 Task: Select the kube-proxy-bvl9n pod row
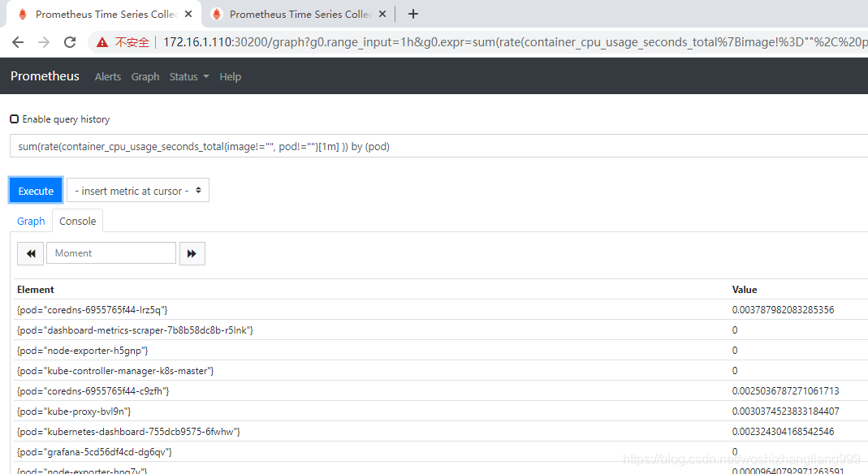pyautogui.click(x=441, y=412)
